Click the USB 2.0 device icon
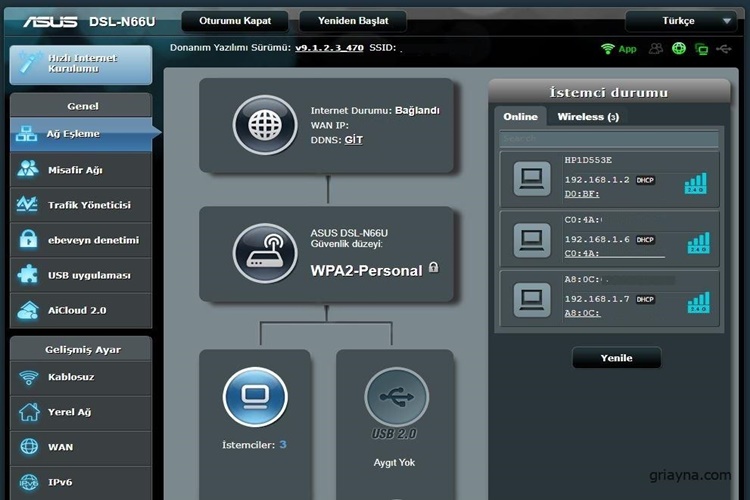Screen dimensions: 750x500 [397, 397]
